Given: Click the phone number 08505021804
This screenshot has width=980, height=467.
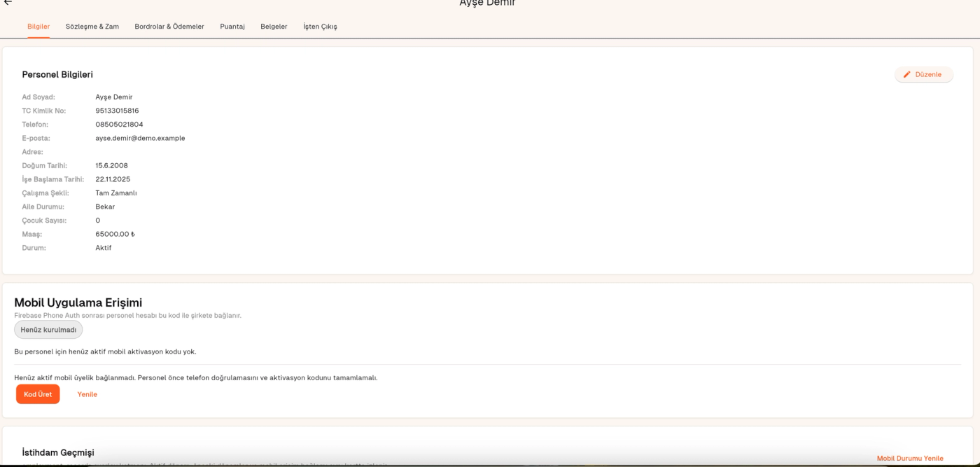Looking at the screenshot, I should click(119, 125).
